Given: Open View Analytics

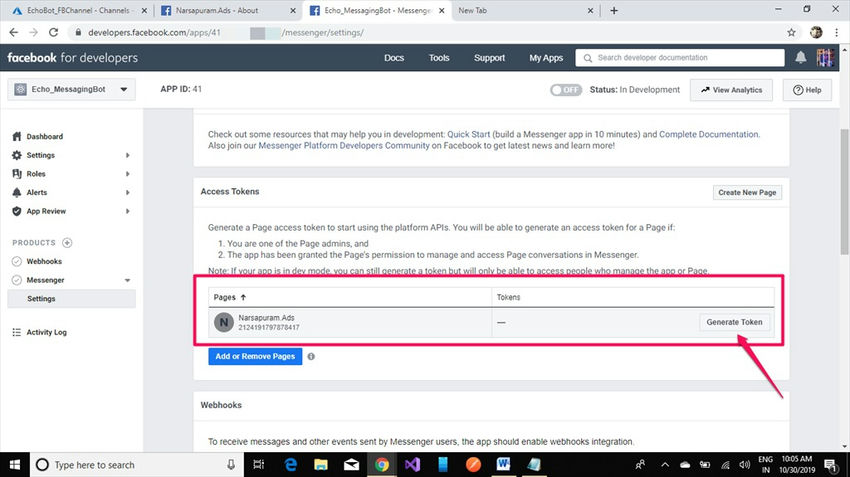Looking at the screenshot, I should click(731, 90).
